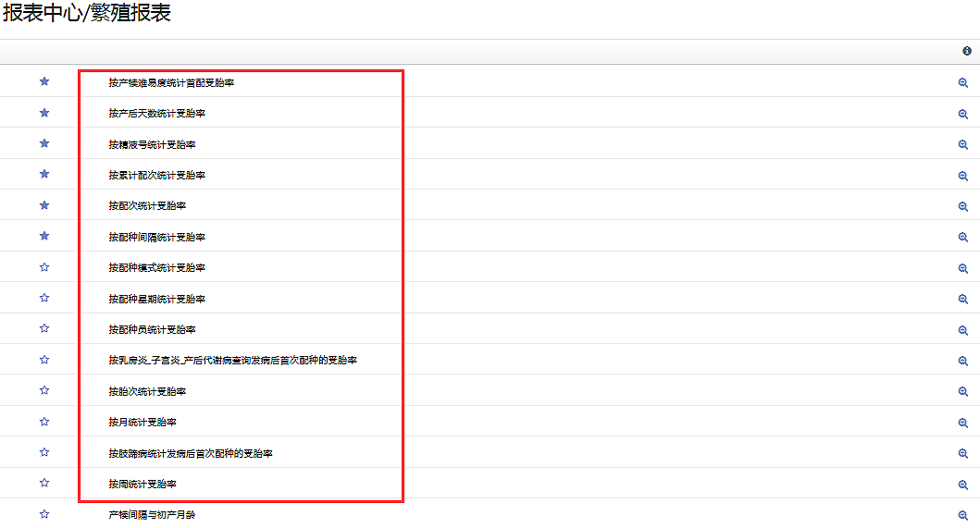This screenshot has width=980, height=528.
Task: Open the 按周统计受胎率 report
Action: click(x=143, y=485)
